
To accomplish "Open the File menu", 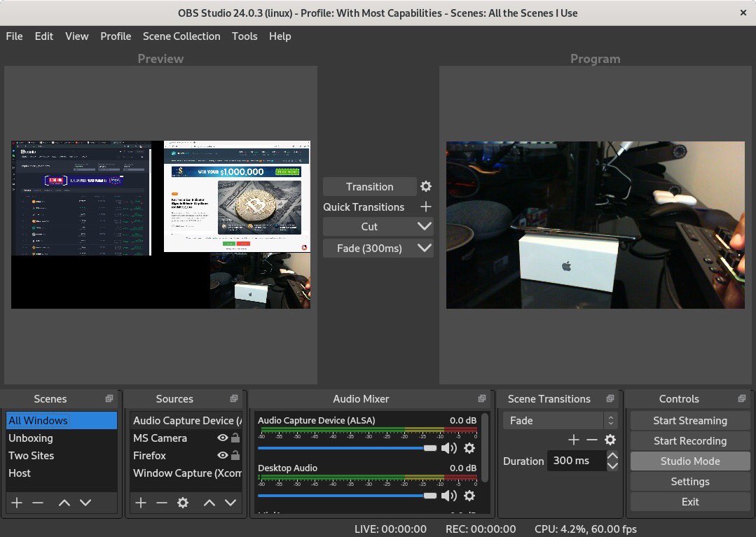I will point(14,36).
